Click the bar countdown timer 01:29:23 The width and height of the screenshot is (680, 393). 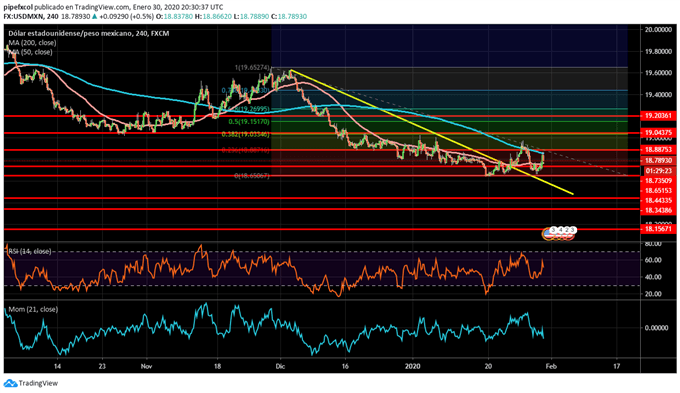[x=658, y=171]
